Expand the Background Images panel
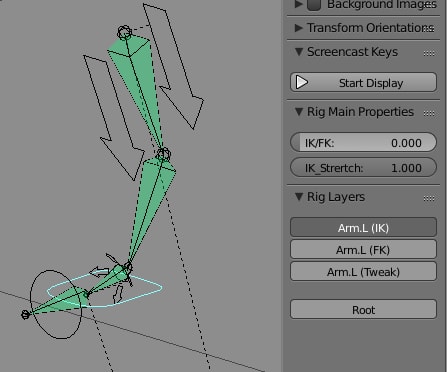This screenshot has height=372, width=447. [x=299, y=4]
